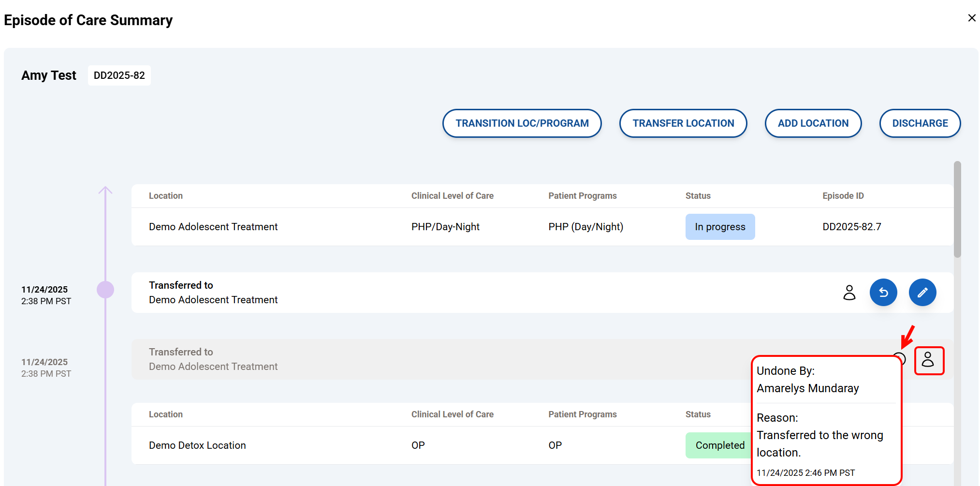
Task: Click the Demo Detox Location row
Action: (x=197, y=445)
